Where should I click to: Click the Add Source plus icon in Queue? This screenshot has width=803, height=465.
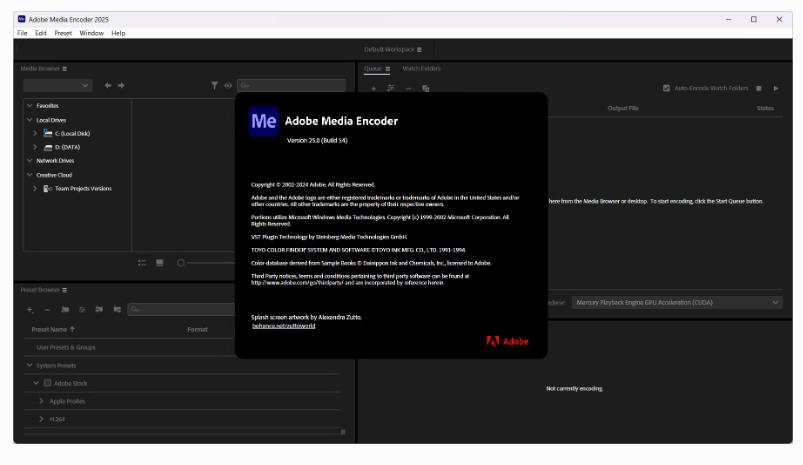(374, 88)
